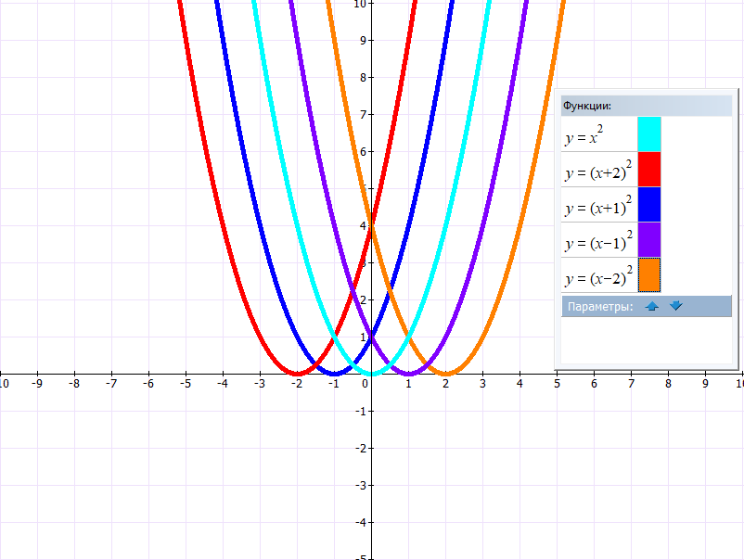Click the vertex of the orange parabola
Screen dimensions: 744x560
(x=445, y=373)
